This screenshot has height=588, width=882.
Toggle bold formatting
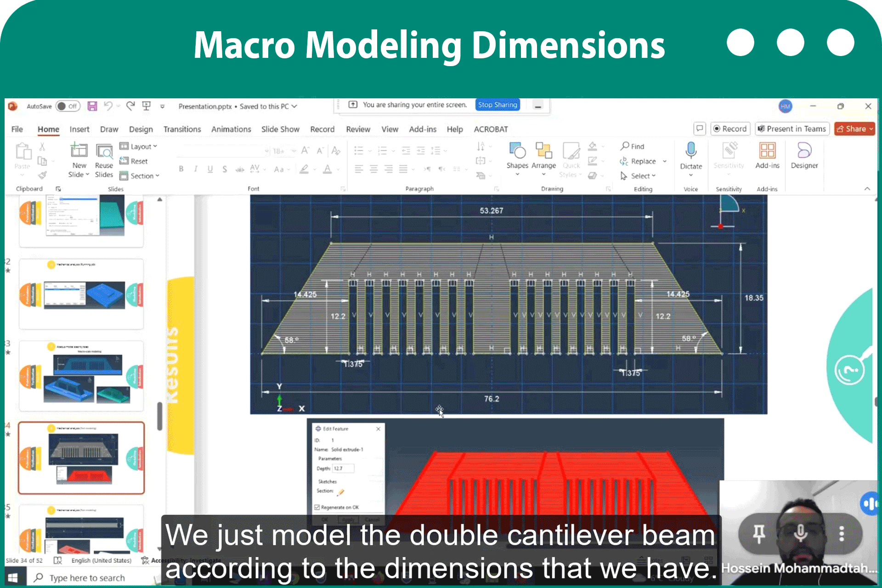pos(181,169)
